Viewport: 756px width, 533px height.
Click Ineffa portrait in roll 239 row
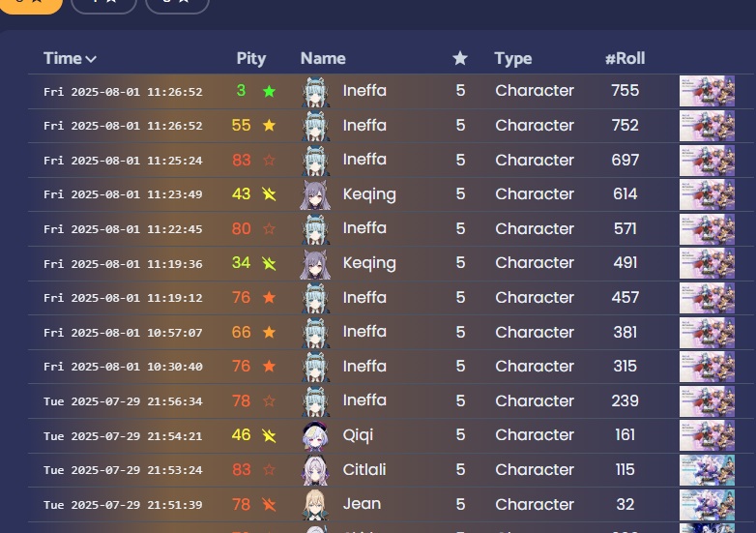point(316,401)
